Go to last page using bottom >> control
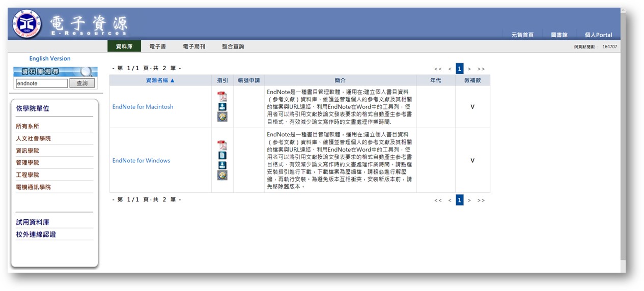The width and height of the screenshot is (644, 291). [x=481, y=200]
